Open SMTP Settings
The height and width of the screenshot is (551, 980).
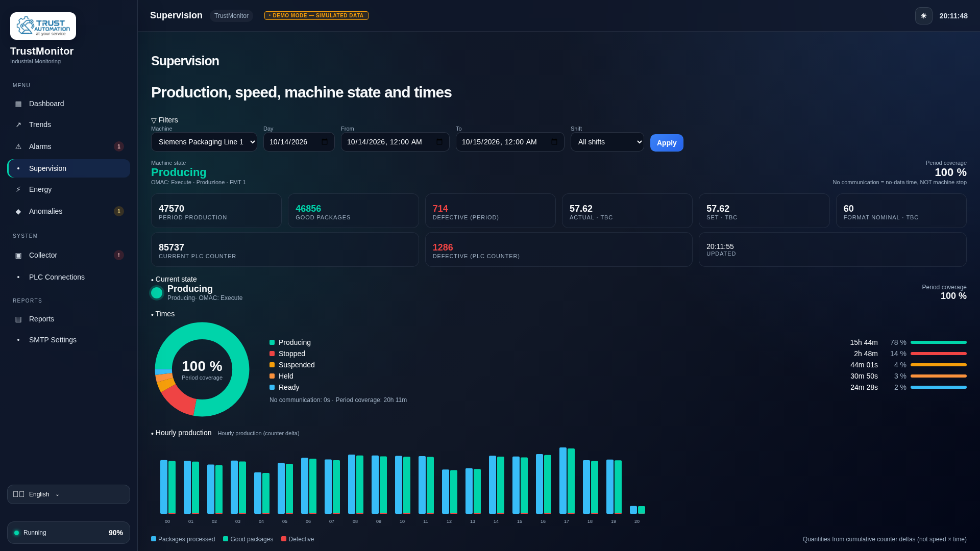click(x=68, y=340)
